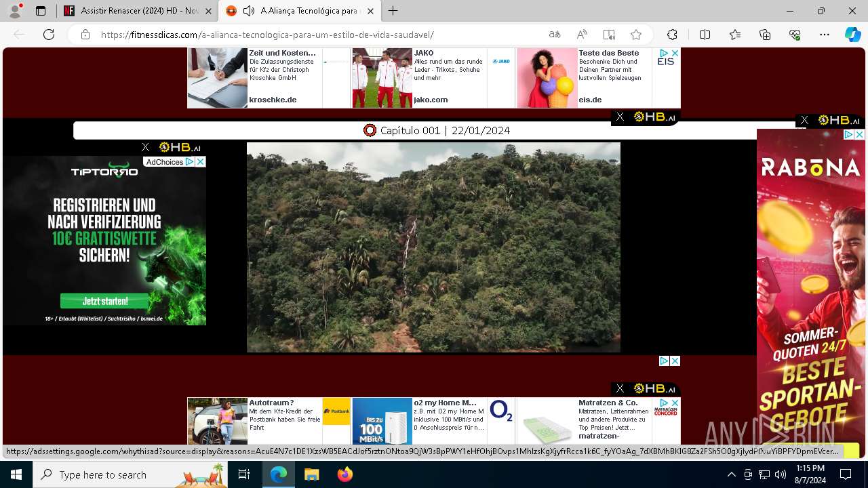Close the Assistir Renascer tab
This screenshot has width=868, height=488.
[x=208, y=11]
